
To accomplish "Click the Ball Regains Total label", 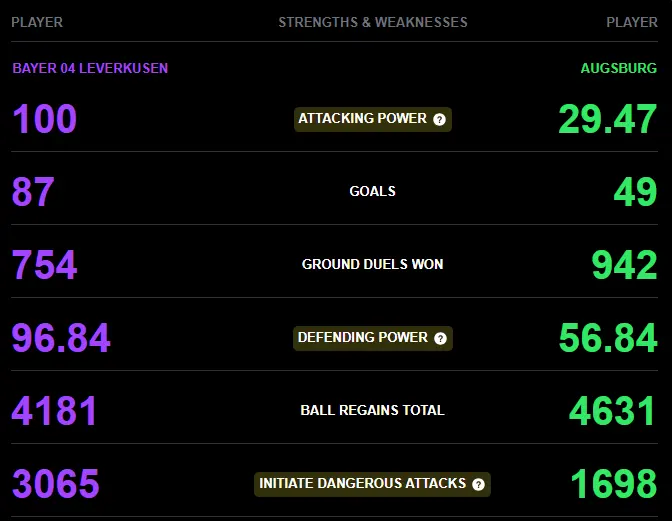I will point(372,410).
